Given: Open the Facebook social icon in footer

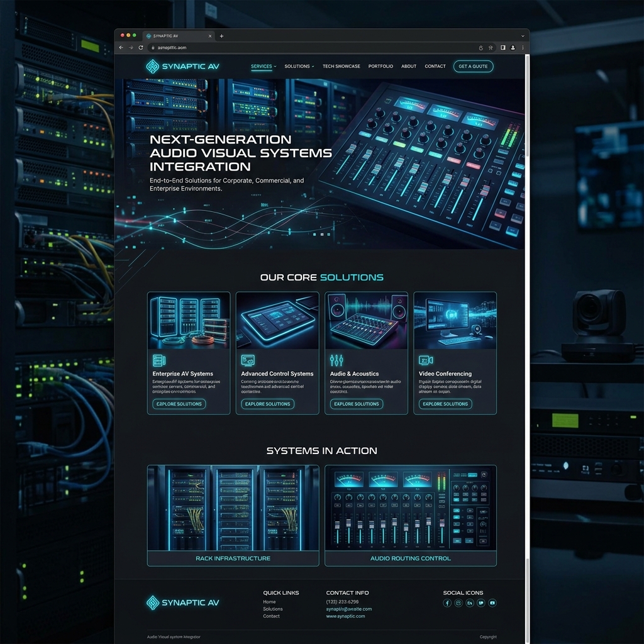Looking at the screenshot, I should point(447,603).
